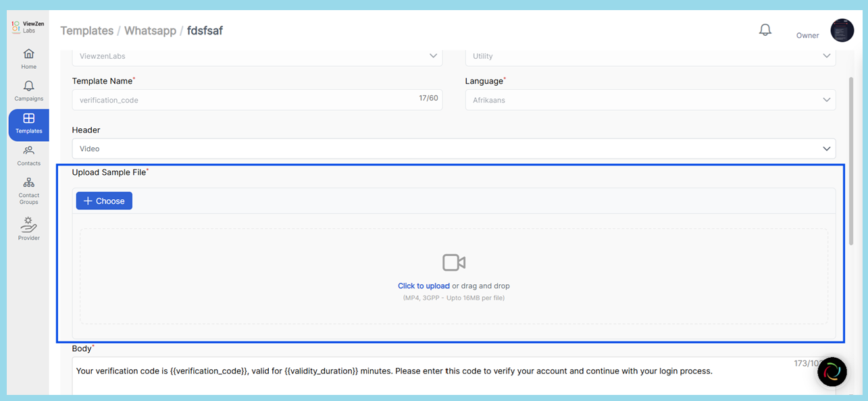Navigate to Whatsapp breadcrumb

tap(150, 30)
